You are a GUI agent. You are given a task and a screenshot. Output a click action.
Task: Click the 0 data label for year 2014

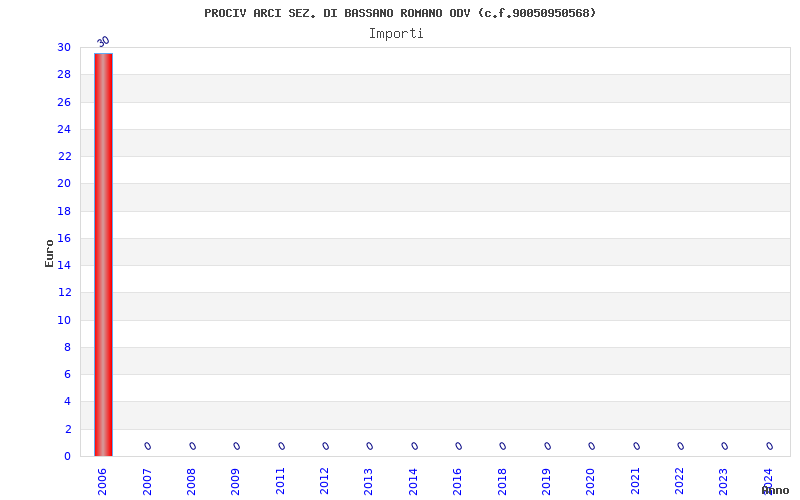click(x=414, y=446)
